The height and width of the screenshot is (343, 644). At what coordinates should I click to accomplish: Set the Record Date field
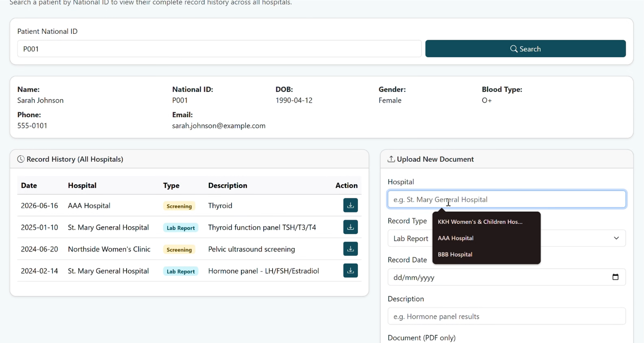[507, 277]
